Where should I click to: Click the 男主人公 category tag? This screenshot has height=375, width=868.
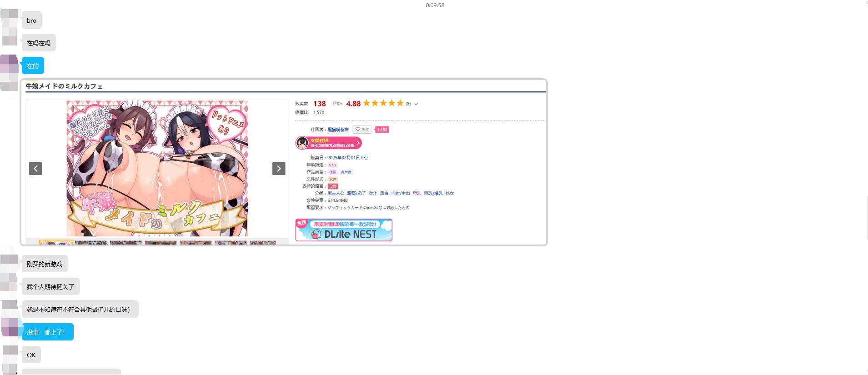336,193
